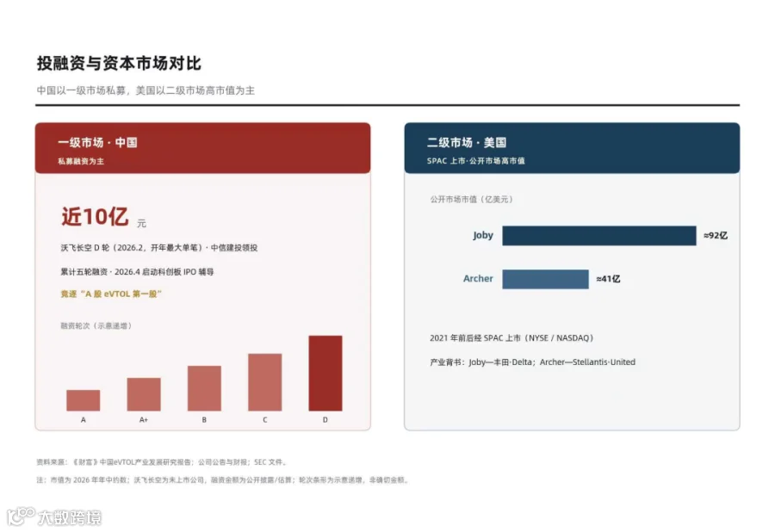Click the footnote beginning 注：市值为 2026
775x532 pixels.
pyautogui.click(x=222, y=479)
